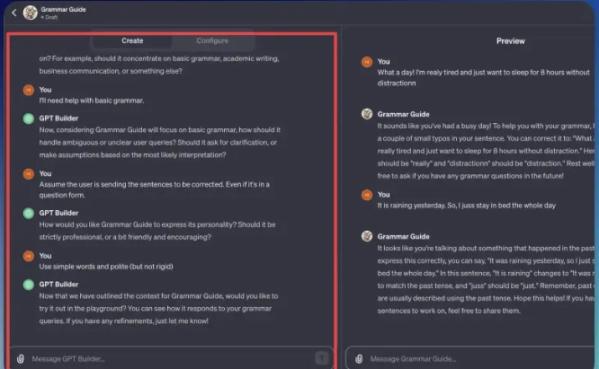Select the Grammar Guide title in header
Image resolution: width=599 pixels, height=369 pixels.
[63, 10]
